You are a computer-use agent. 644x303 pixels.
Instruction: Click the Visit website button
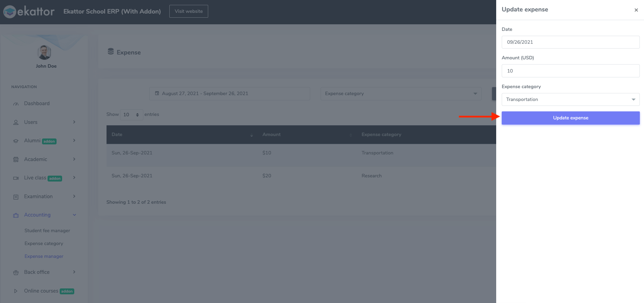[x=189, y=11]
